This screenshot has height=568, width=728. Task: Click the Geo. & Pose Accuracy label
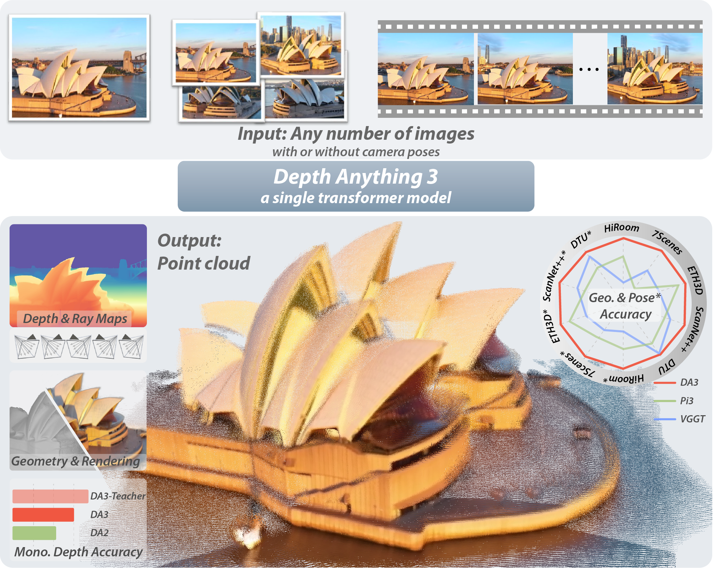[624, 306]
